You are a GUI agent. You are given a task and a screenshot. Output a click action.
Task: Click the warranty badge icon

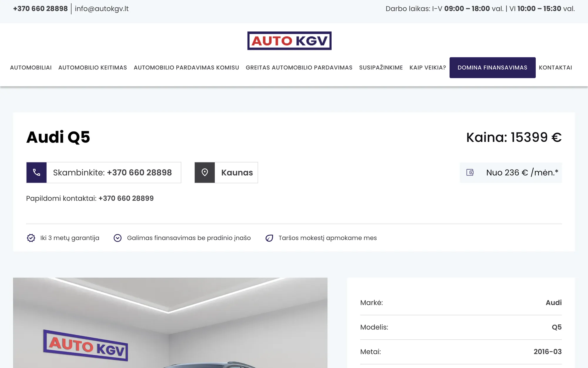click(x=31, y=238)
